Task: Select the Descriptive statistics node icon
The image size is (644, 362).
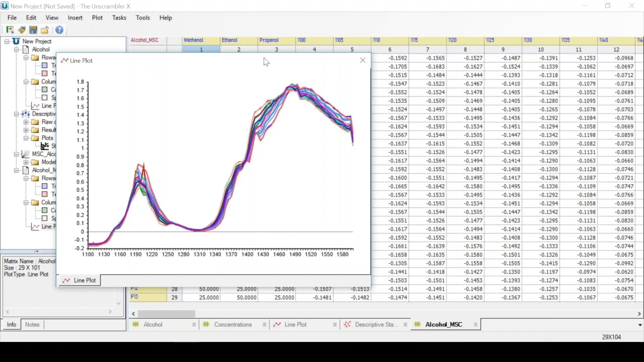Action: coord(26,114)
